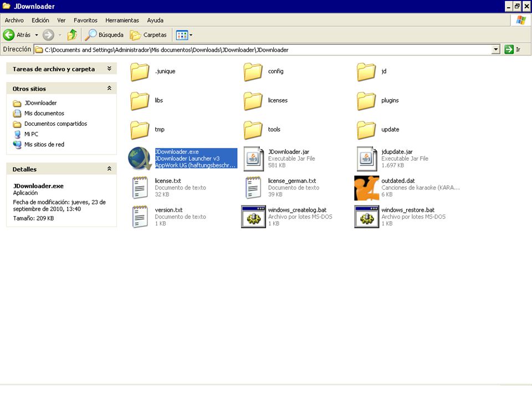Click the Ir go button
532x399 pixels.
click(512, 49)
